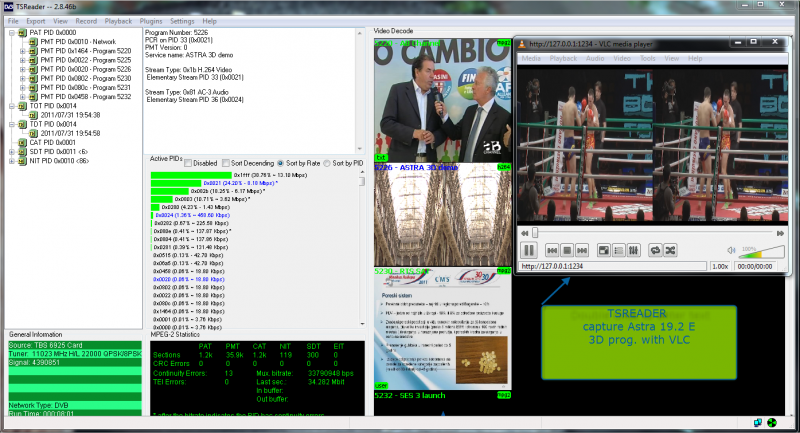
Task: Enable the Disabled checkbox for Active PIDs
Action: tap(188, 163)
